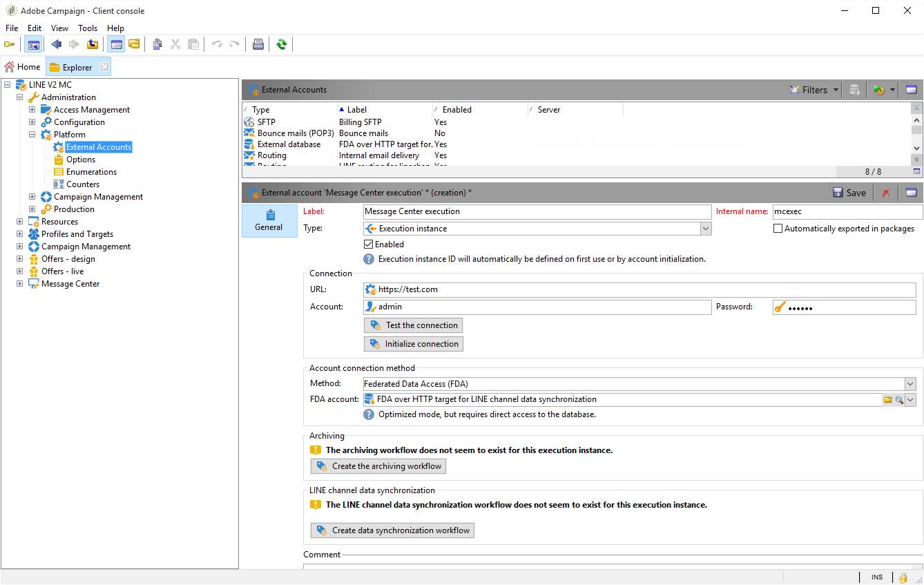Click the database export icon in list header
Viewport: 924px width, 585px height.
pos(855,90)
